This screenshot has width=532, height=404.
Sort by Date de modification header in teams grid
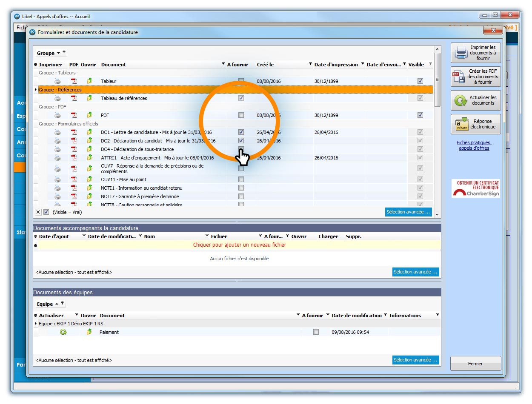[x=357, y=316]
